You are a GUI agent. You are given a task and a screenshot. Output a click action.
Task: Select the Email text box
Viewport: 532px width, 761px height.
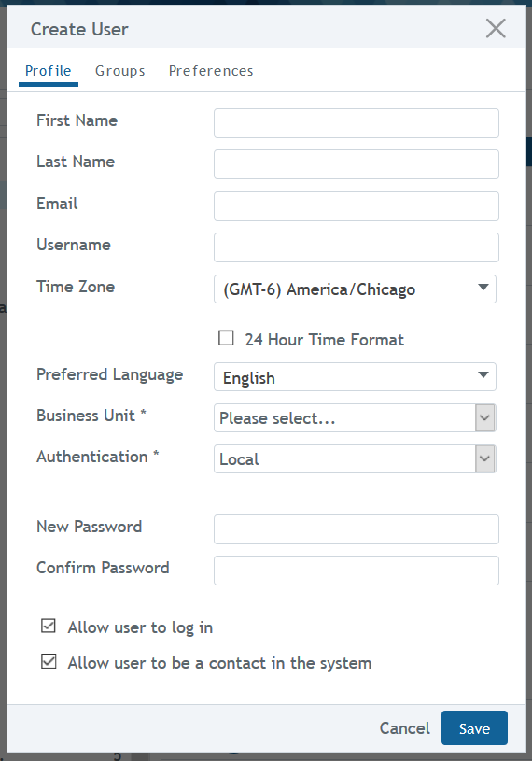[356, 206]
